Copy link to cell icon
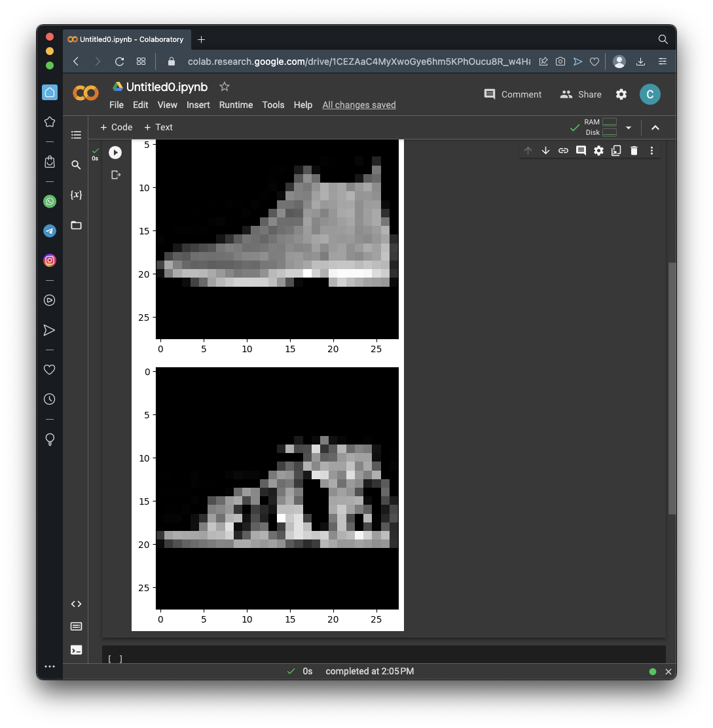The height and width of the screenshot is (728, 713). click(x=563, y=151)
